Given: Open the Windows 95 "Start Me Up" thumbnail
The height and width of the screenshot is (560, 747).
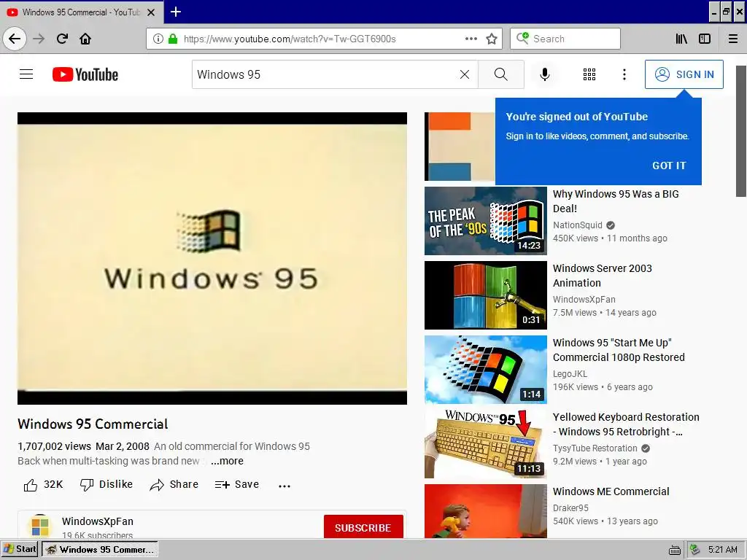Looking at the screenshot, I should 485,370.
